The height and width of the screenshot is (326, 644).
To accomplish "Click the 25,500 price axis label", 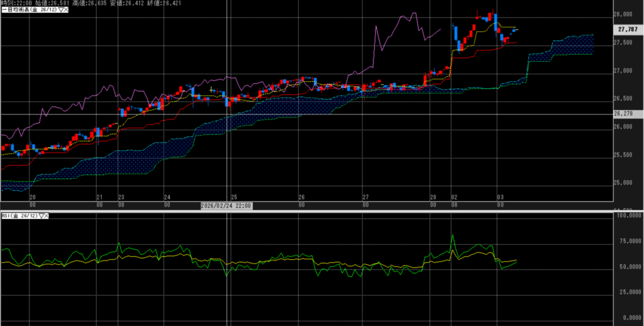I will [623, 155].
